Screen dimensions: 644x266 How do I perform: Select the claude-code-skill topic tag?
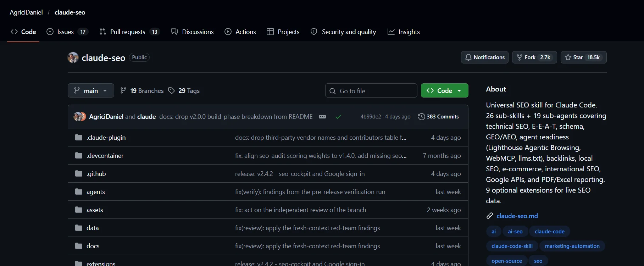pyautogui.click(x=512, y=246)
